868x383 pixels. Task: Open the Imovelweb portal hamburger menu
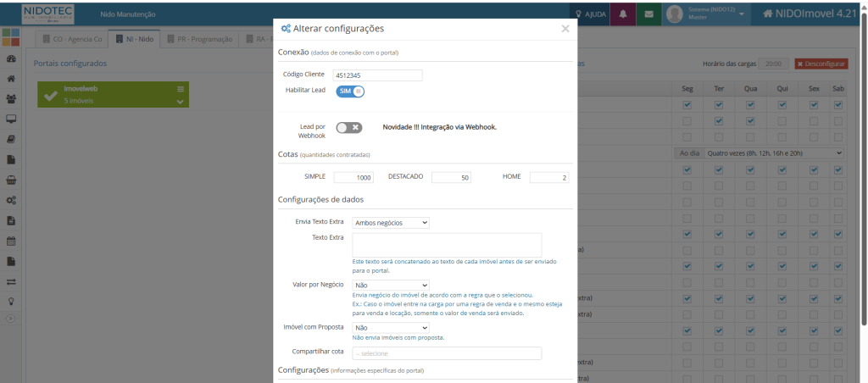(180, 89)
